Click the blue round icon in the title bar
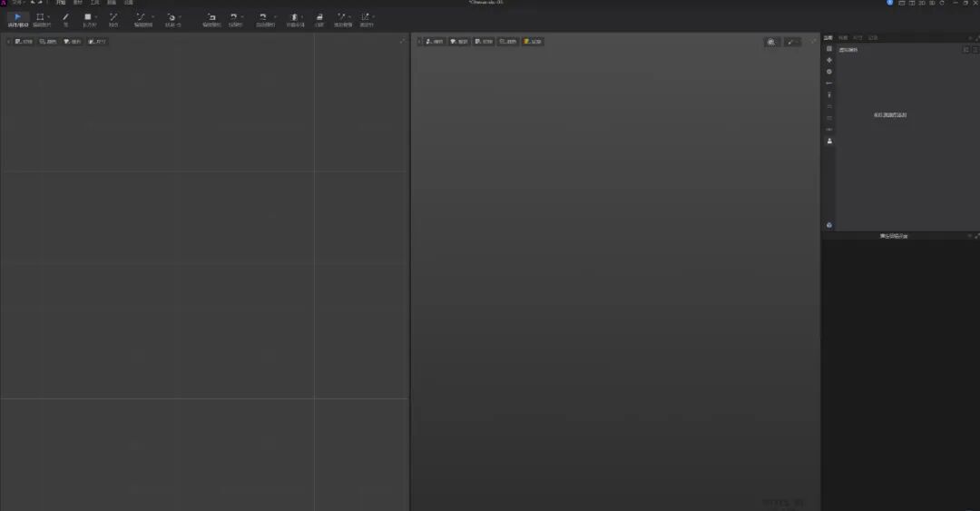Image resolution: width=980 pixels, height=511 pixels. 890,3
